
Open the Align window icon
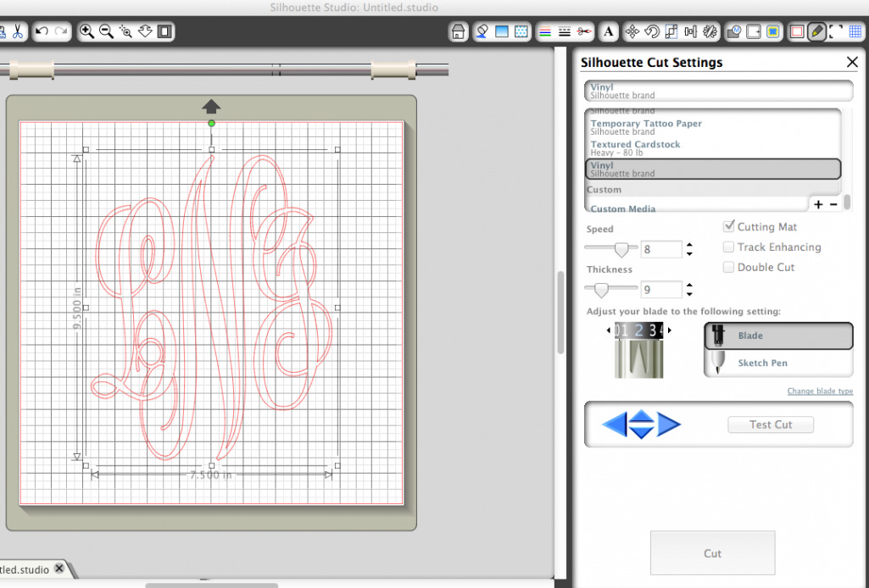pos(691,31)
